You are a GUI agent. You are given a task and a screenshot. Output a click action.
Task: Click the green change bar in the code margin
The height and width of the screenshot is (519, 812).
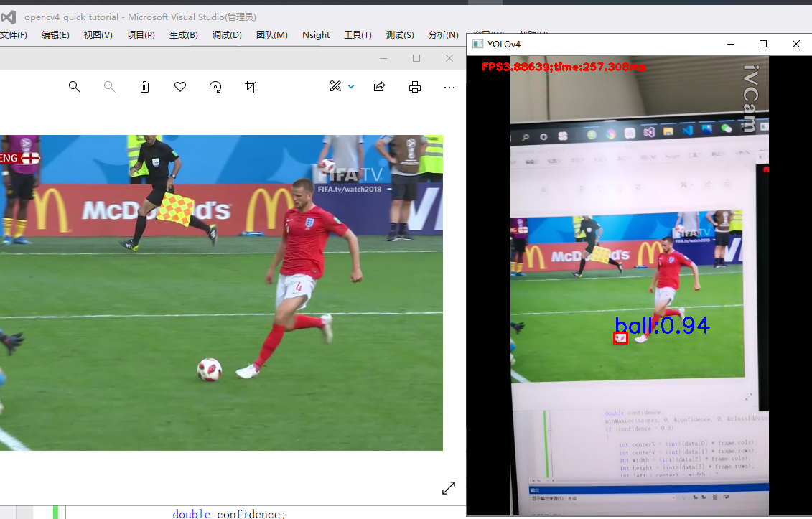[56, 513]
